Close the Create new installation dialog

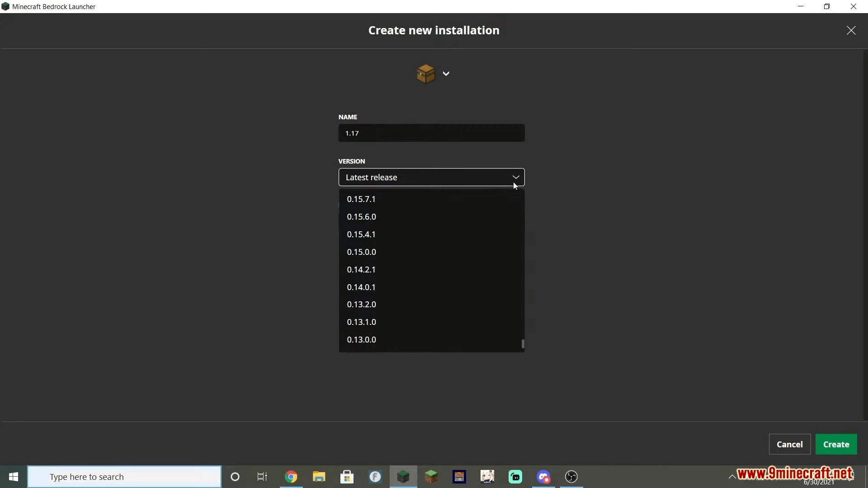[x=851, y=30]
